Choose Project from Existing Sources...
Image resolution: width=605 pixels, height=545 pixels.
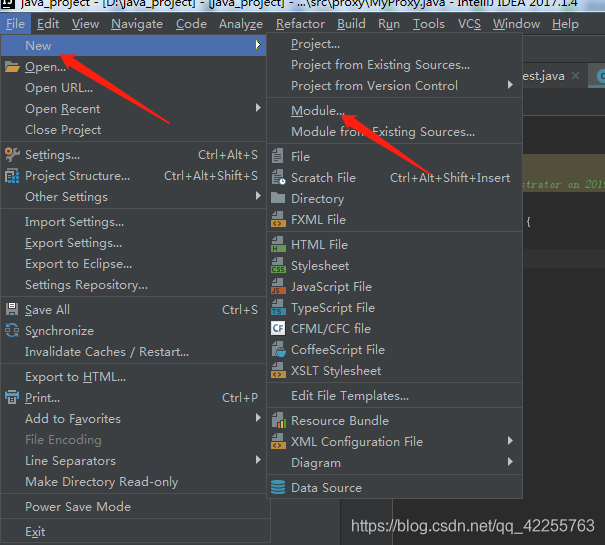(394, 65)
